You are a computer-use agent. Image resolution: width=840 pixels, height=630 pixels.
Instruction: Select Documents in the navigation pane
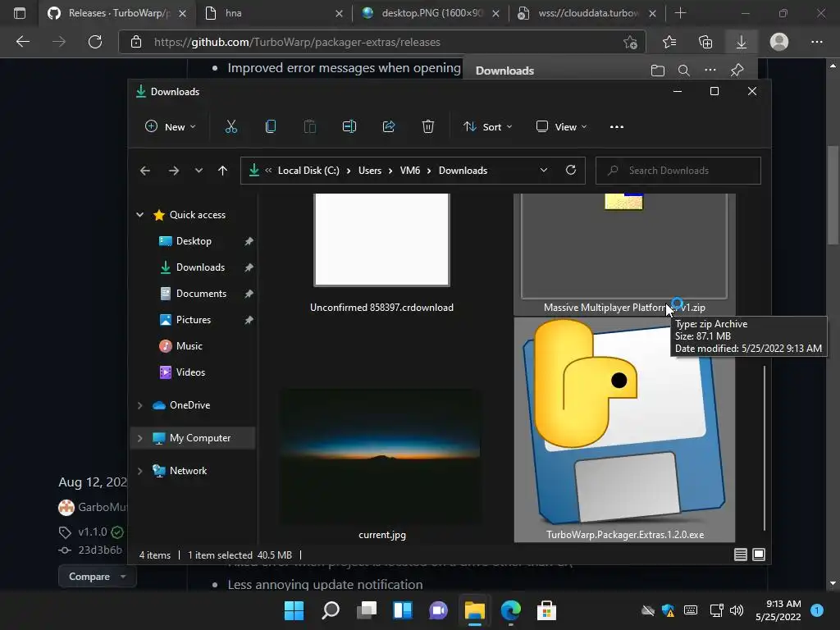(201, 294)
